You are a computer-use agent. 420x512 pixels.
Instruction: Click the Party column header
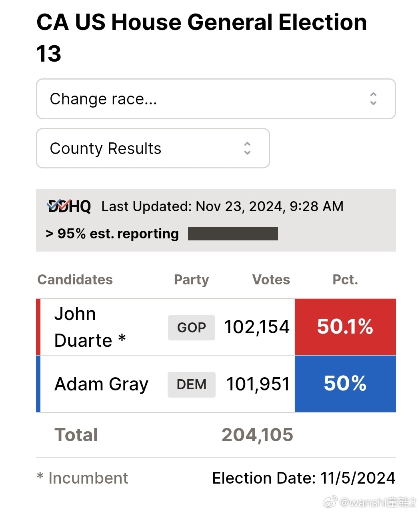(191, 280)
